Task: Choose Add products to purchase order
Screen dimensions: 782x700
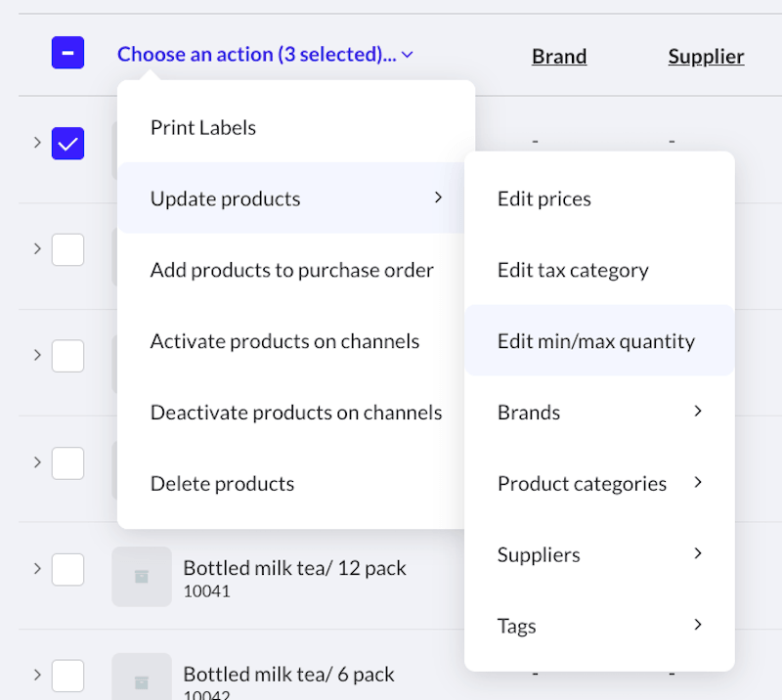Action: (x=291, y=270)
